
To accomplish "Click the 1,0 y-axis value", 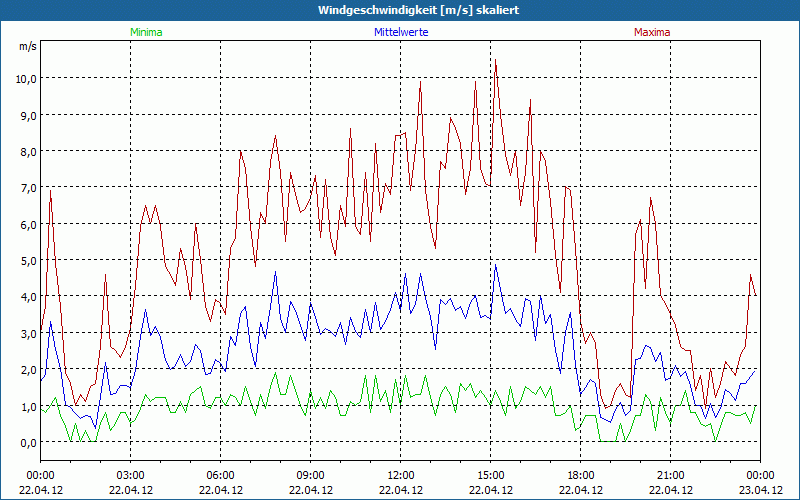I will click(x=29, y=407).
